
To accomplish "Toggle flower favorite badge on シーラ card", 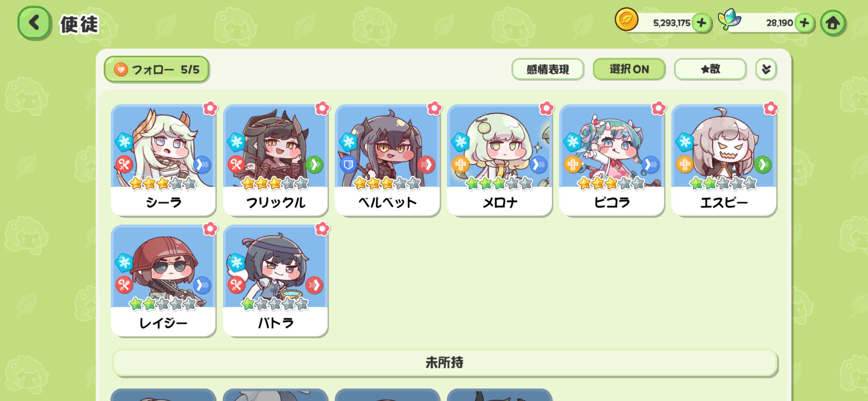I will click(x=210, y=108).
